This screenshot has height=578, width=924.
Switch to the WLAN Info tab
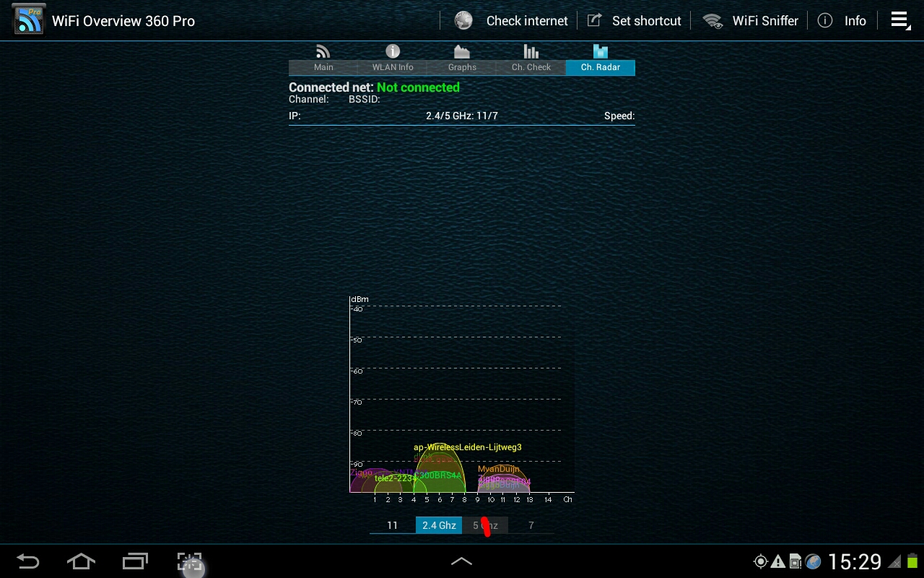click(x=393, y=59)
